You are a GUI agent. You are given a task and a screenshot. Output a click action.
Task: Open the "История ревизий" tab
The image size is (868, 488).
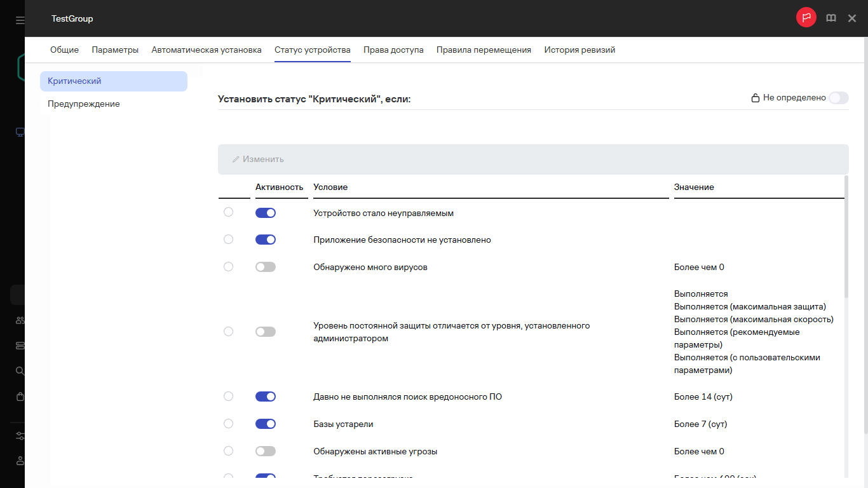click(580, 49)
